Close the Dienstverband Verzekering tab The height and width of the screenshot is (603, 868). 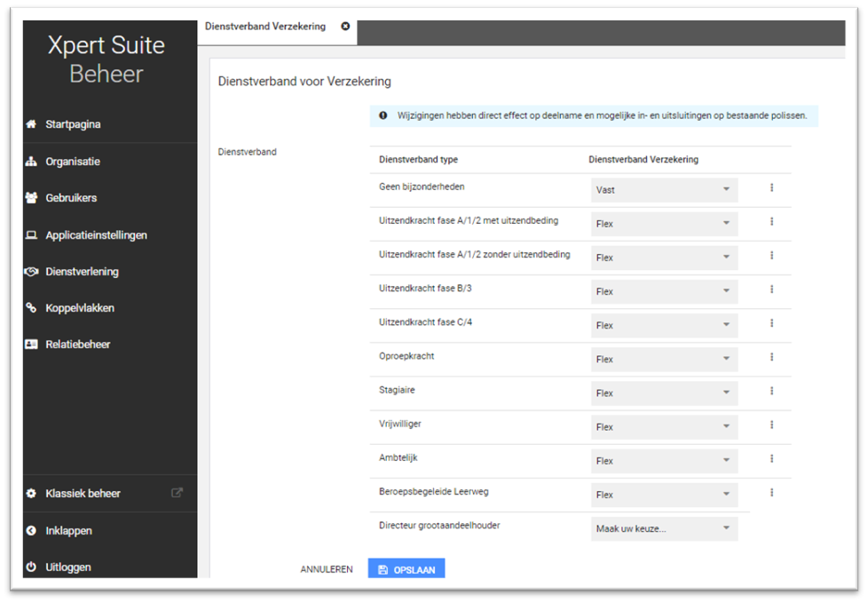[345, 27]
